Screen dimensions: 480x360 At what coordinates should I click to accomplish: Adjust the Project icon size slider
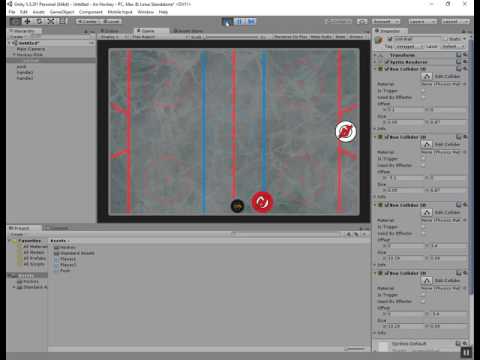pyautogui.click(x=355, y=349)
